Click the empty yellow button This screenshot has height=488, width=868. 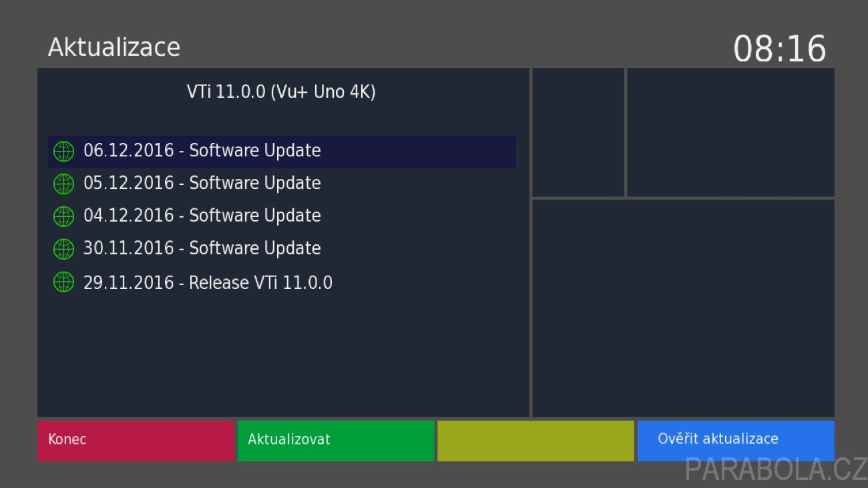(535, 441)
